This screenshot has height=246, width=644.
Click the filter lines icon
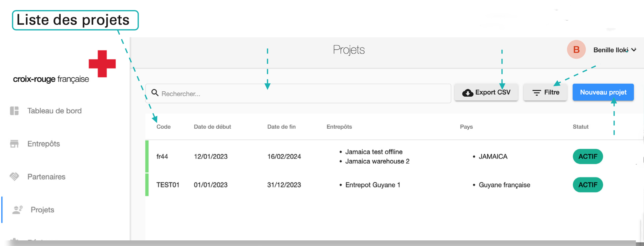(x=536, y=93)
